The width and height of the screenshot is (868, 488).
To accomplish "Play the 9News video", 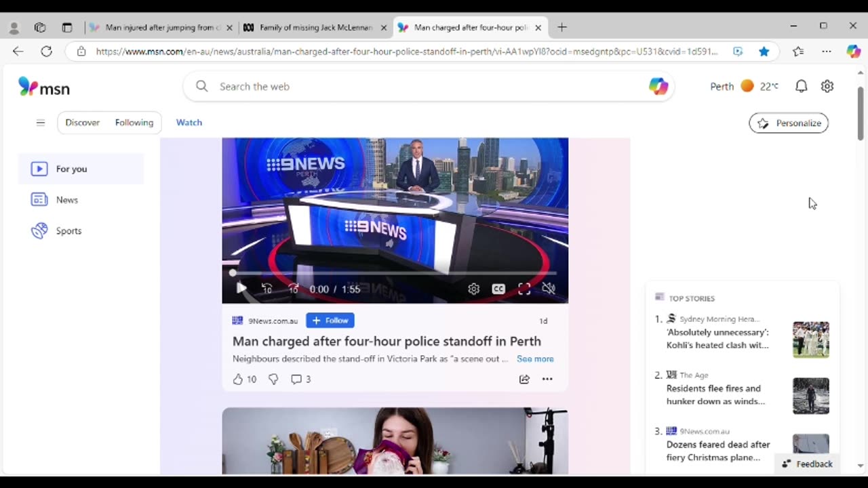I will (x=241, y=289).
